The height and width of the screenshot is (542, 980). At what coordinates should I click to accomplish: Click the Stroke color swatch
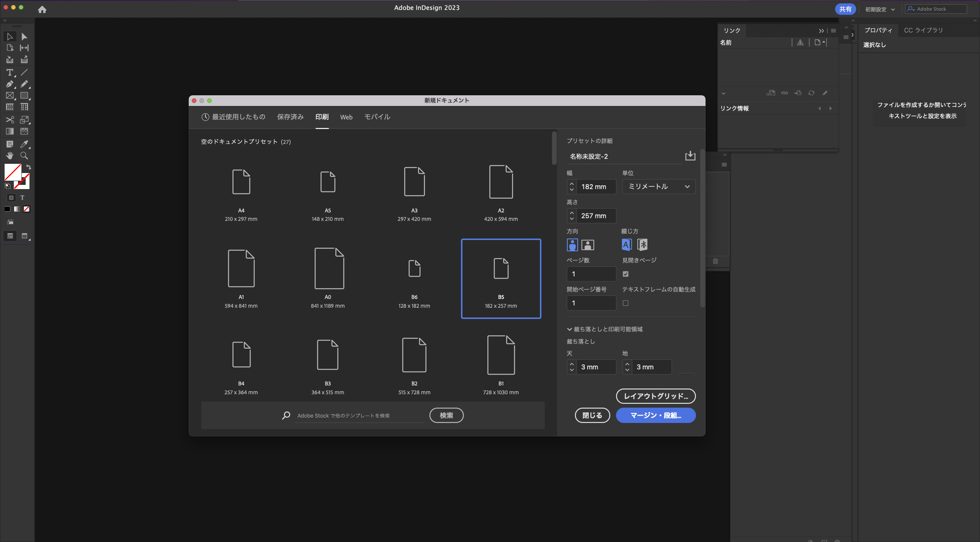[x=25, y=184]
